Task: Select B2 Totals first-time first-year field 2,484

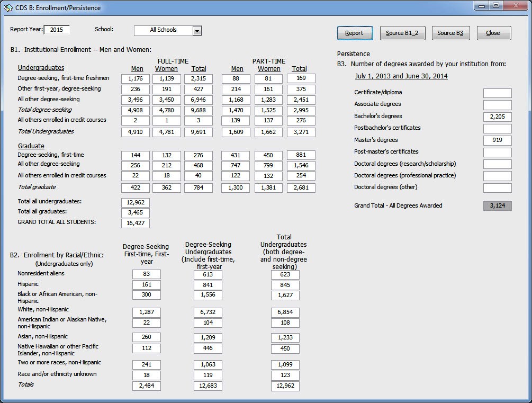Action: tap(147, 386)
